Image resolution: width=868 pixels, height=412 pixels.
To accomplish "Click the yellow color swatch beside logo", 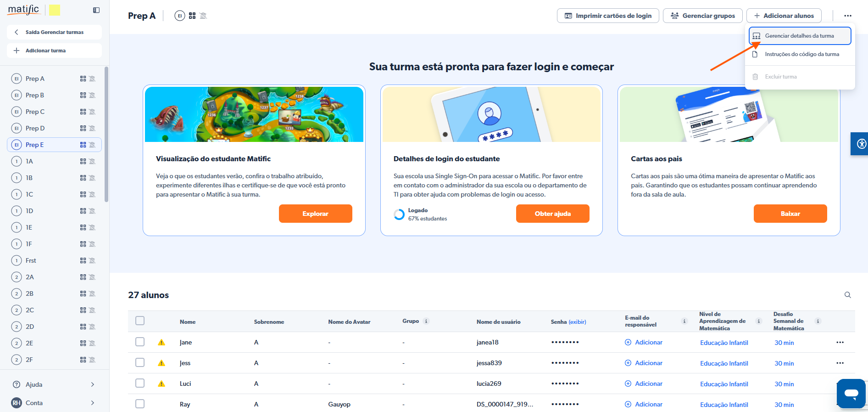I will pyautogui.click(x=55, y=10).
